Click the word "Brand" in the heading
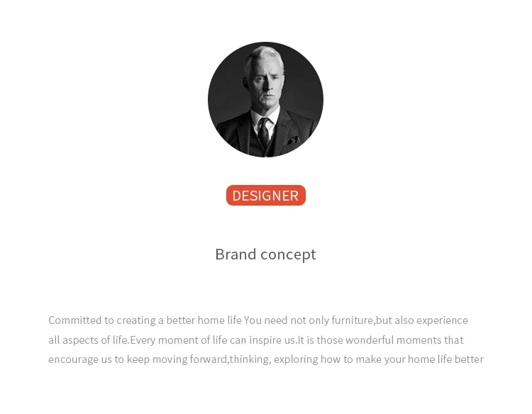532x414 pixels. coord(235,254)
